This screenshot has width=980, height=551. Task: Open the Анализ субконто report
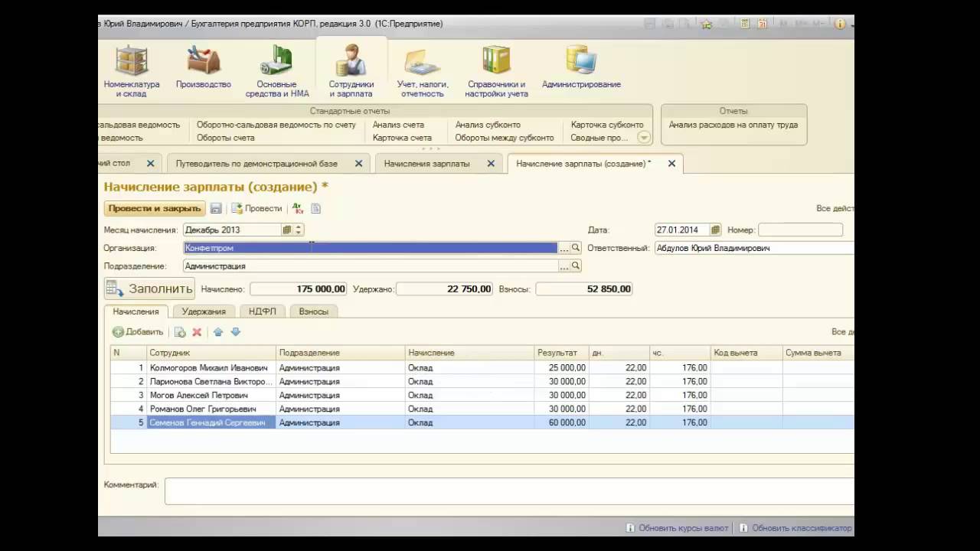(x=488, y=125)
